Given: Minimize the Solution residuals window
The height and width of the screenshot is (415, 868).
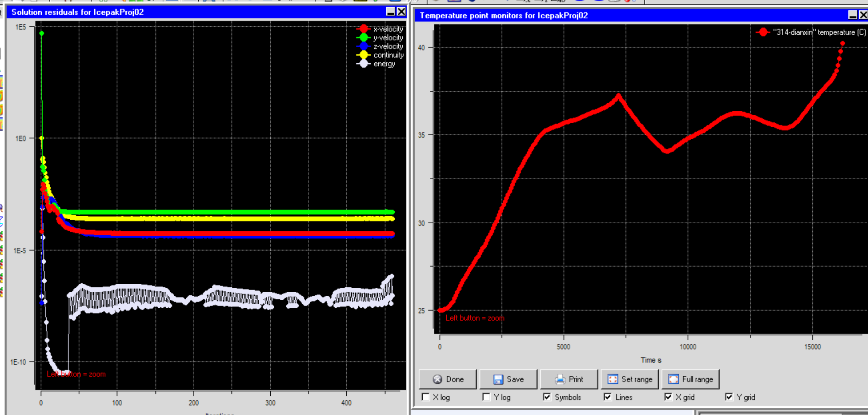Looking at the screenshot, I should click(391, 12).
